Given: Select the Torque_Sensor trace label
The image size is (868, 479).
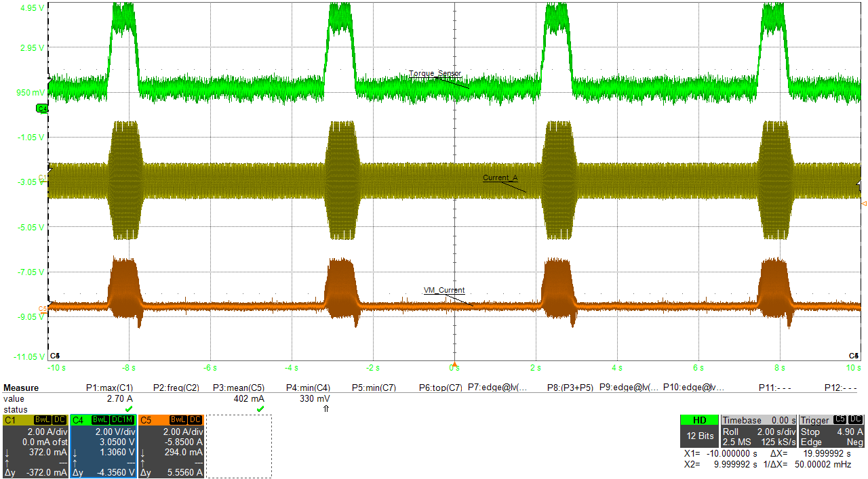Looking at the screenshot, I should tap(435, 74).
